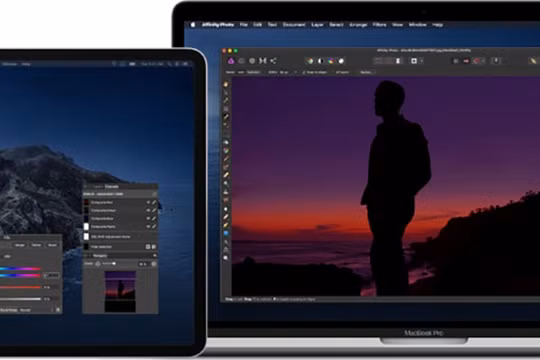
Task: Click the Reset button in HSL dialog
Action: point(52,245)
